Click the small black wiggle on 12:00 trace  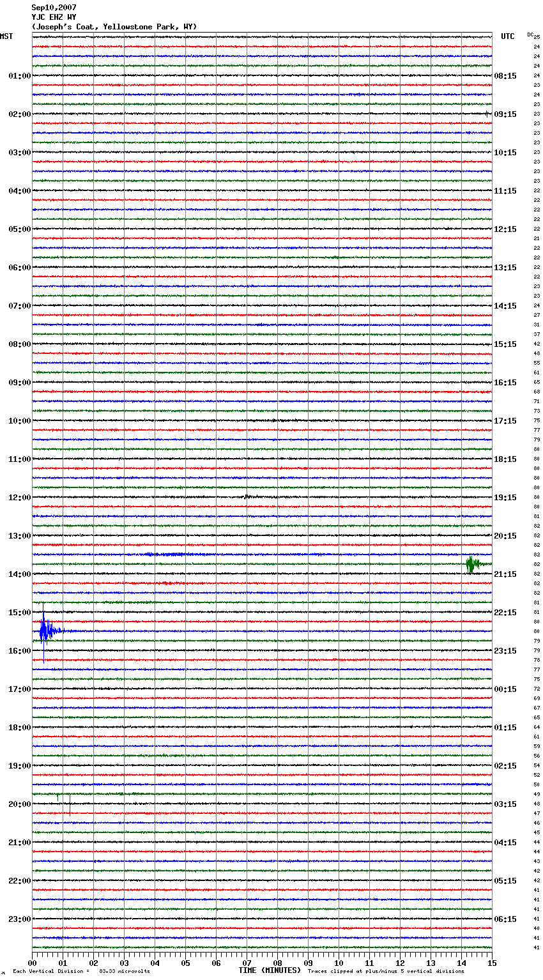(x=249, y=496)
